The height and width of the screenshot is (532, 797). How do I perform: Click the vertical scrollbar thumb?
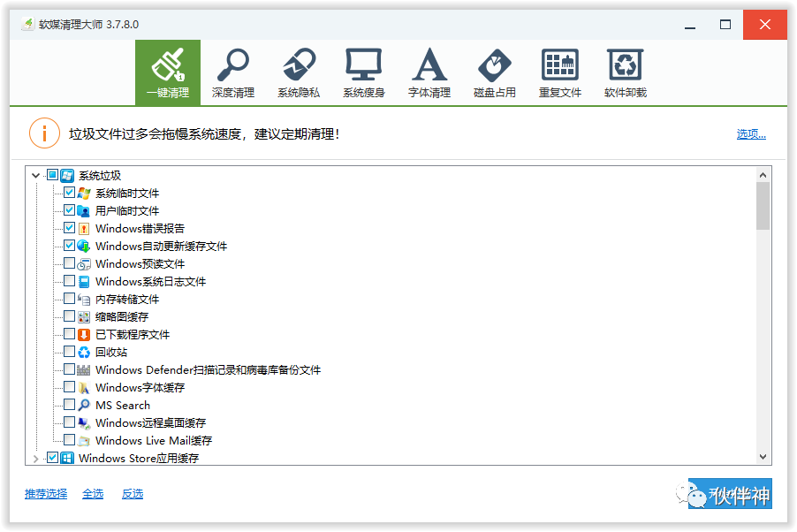pyautogui.click(x=763, y=206)
